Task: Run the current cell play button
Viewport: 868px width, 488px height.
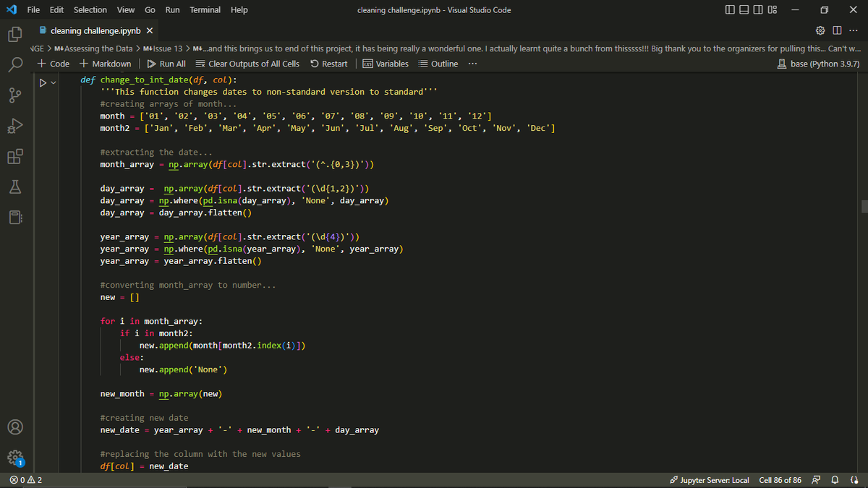Action: pos(43,84)
